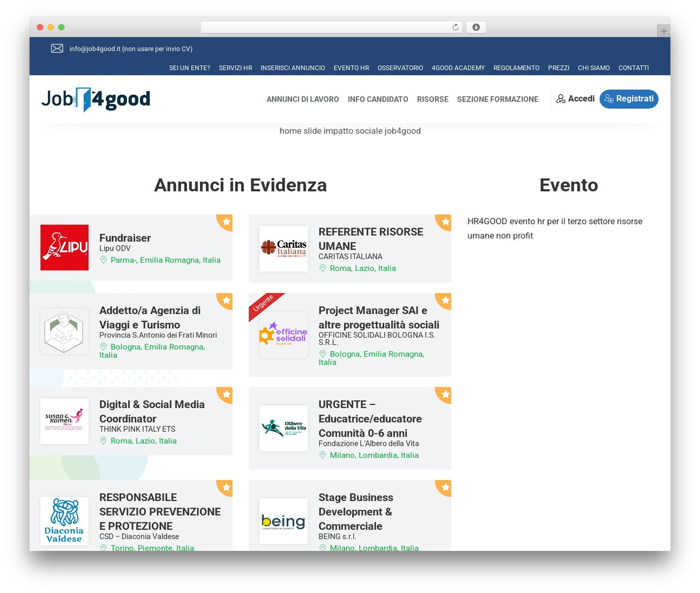Click the browser address bar
Viewport: 700px width, 593px height.
tap(331, 27)
